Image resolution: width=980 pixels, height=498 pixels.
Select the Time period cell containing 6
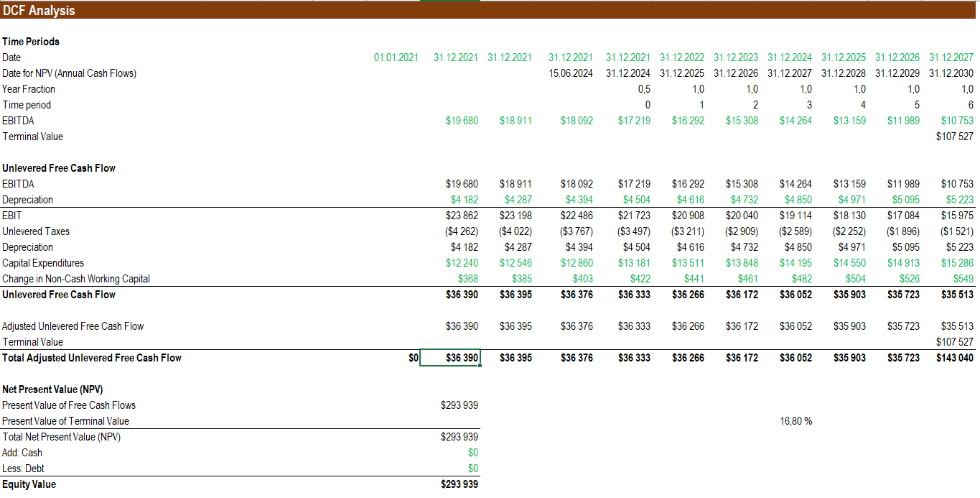tap(971, 104)
